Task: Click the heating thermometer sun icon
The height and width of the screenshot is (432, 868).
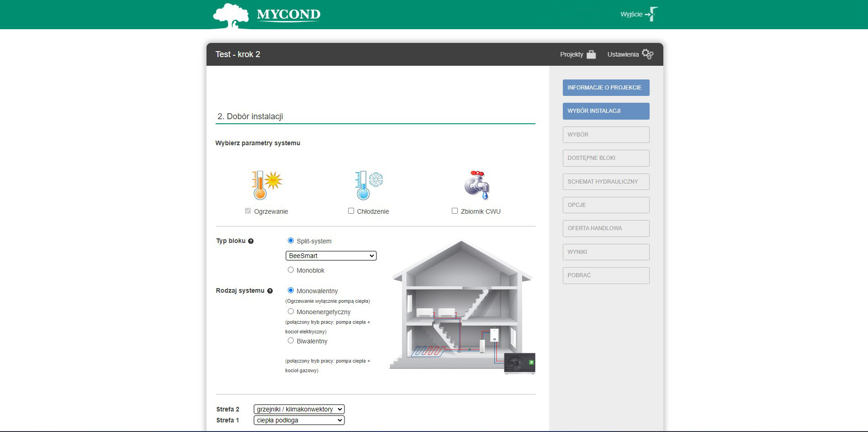Action: click(x=267, y=185)
